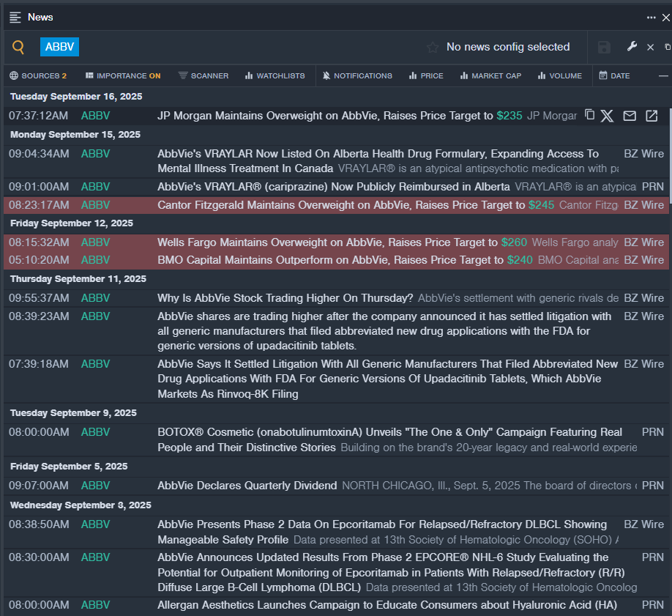Image resolution: width=672 pixels, height=616 pixels.
Task: Share JP Morgan headline on X
Action: coord(607,116)
